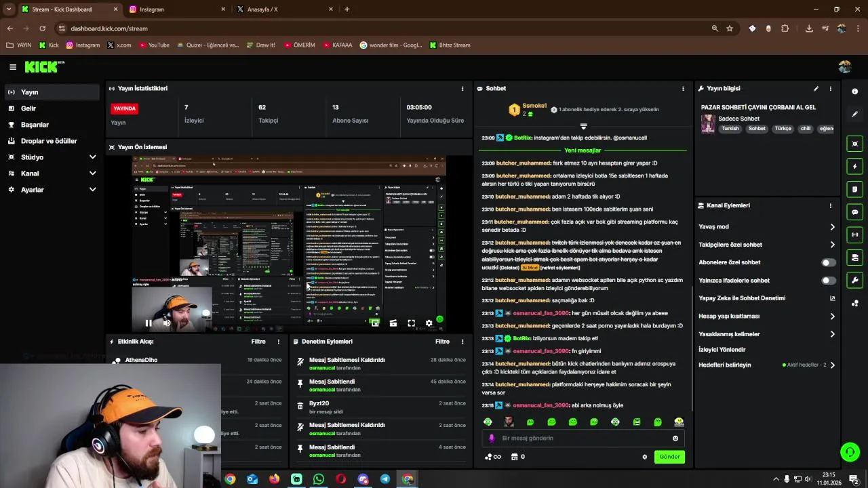Switch to the Instagram browser tab
The height and width of the screenshot is (488, 868).
(x=176, y=9)
